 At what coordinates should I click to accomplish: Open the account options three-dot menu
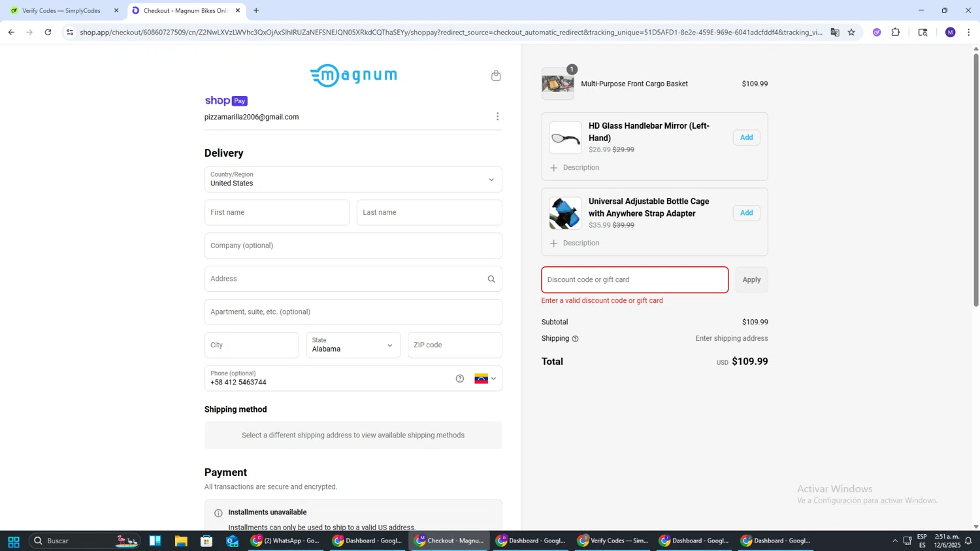[497, 117]
